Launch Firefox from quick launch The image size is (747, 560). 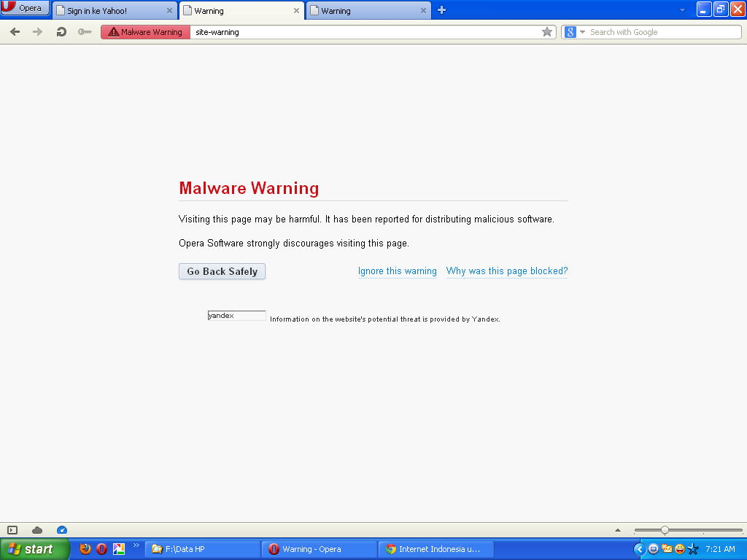coord(85,549)
